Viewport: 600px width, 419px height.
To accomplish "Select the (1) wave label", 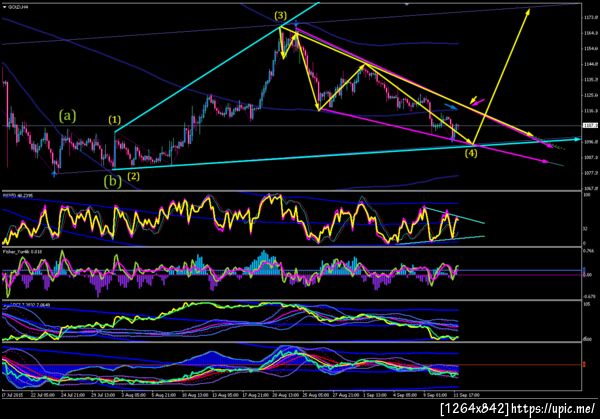I will tap(114, 120).
